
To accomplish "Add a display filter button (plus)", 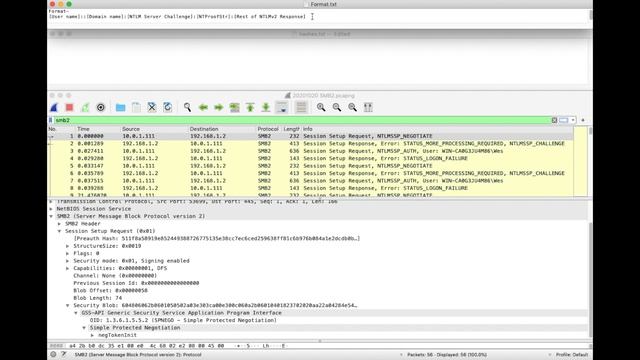I will point(583,120).
